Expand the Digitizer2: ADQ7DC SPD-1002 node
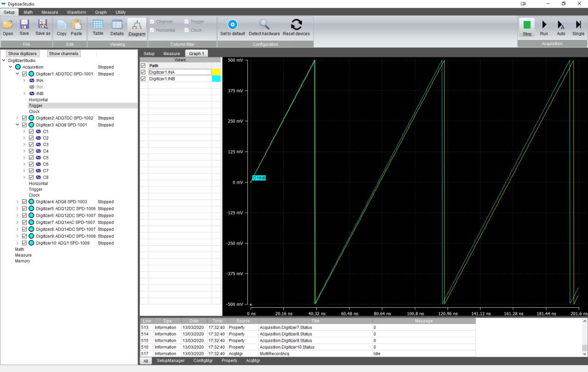Image resolution: width=588 pixels, height=372 pixels. pos(17,118)
